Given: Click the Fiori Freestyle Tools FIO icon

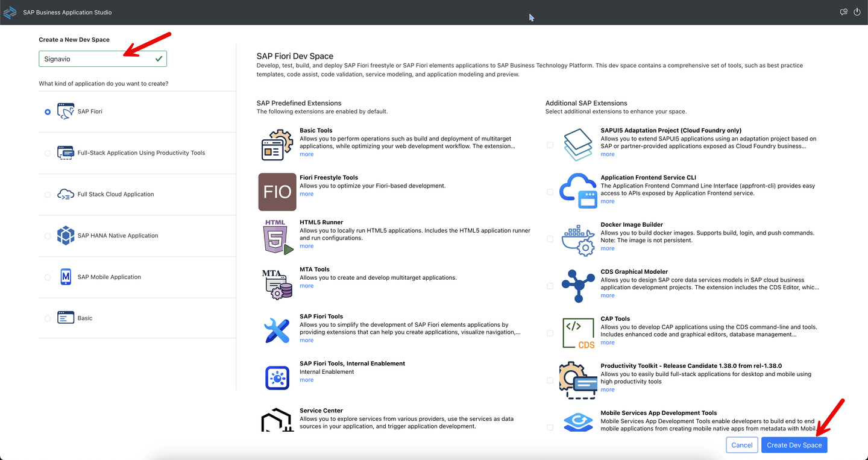Looking at the screenshot, I should point(277,192).
